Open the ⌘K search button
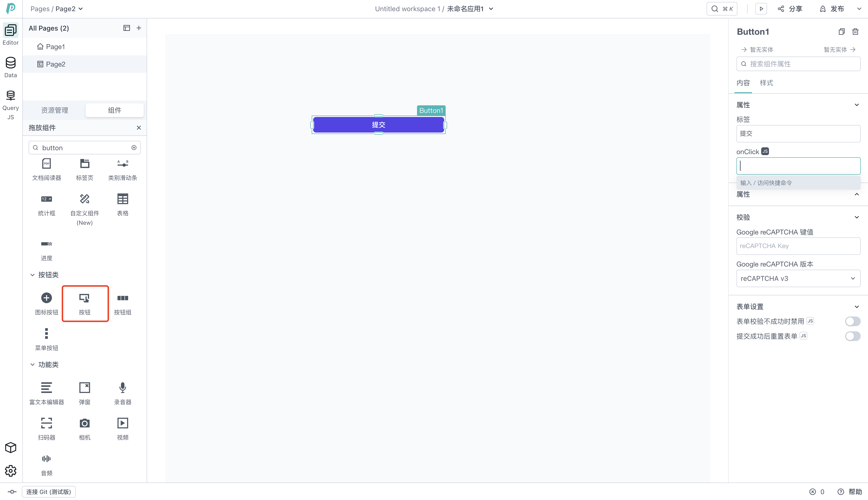 (x=722, y=8)
